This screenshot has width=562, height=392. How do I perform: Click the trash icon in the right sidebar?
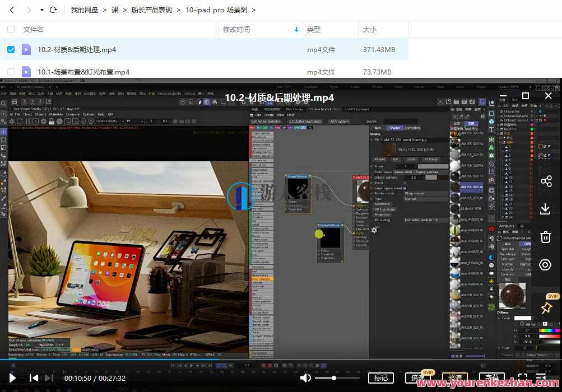click(545, 237)
